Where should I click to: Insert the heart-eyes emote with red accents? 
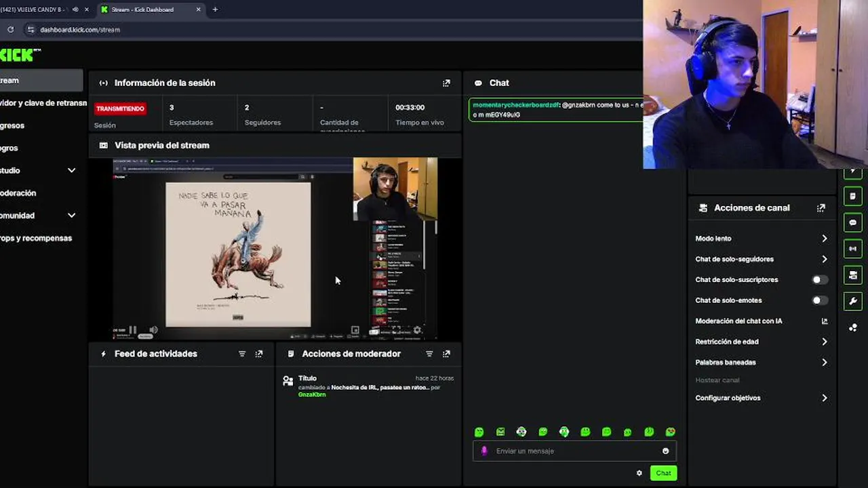tap(671, 432)
